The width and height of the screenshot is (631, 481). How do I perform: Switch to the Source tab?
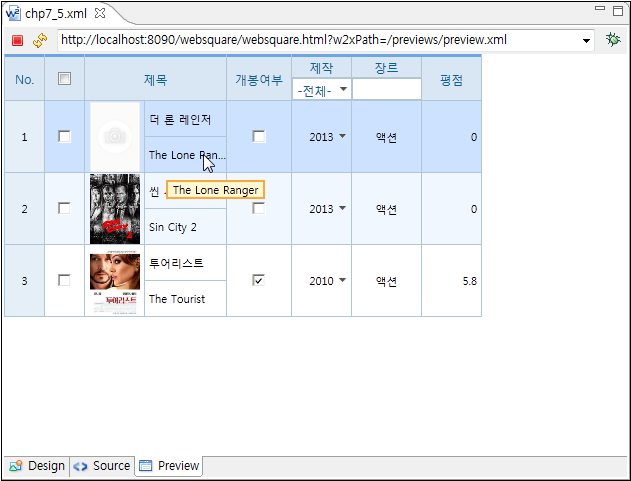(x=102, y=466)
